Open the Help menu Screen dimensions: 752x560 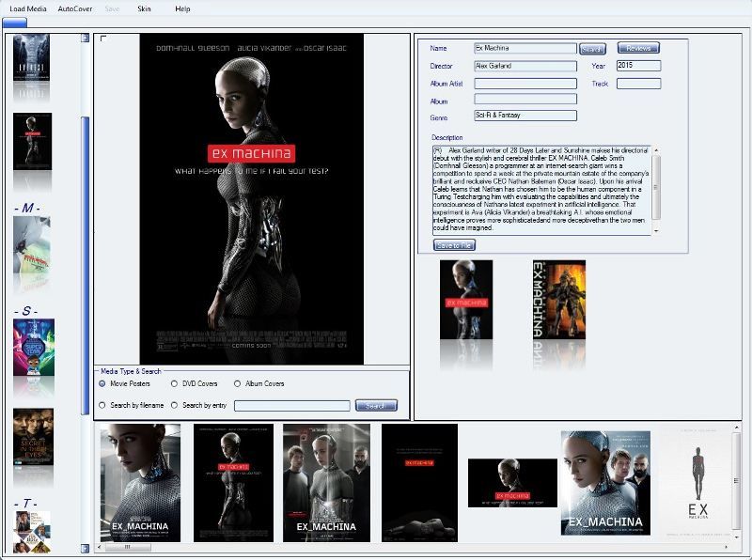(182, 8)
